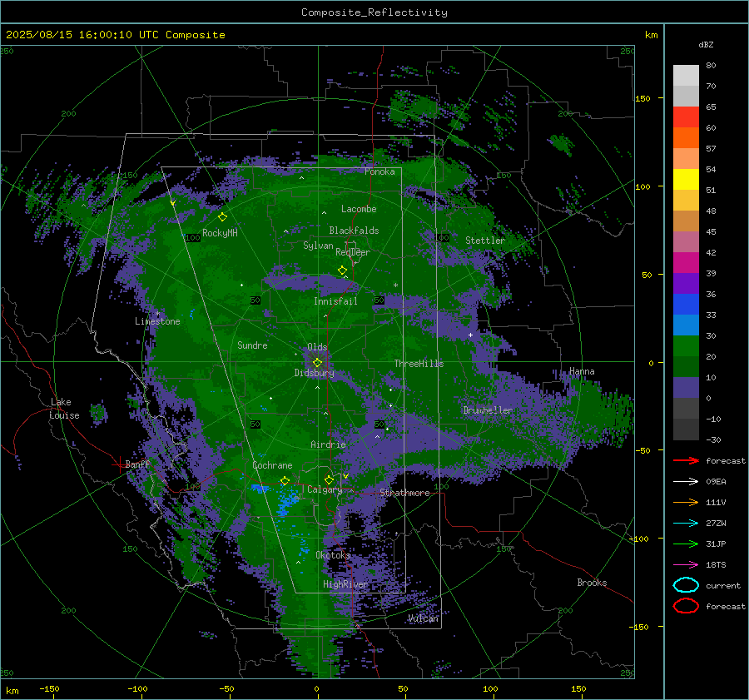Click the Blackfalds label
The width and height of the screenshot is (749, 700).
click(x=354, y=231)
